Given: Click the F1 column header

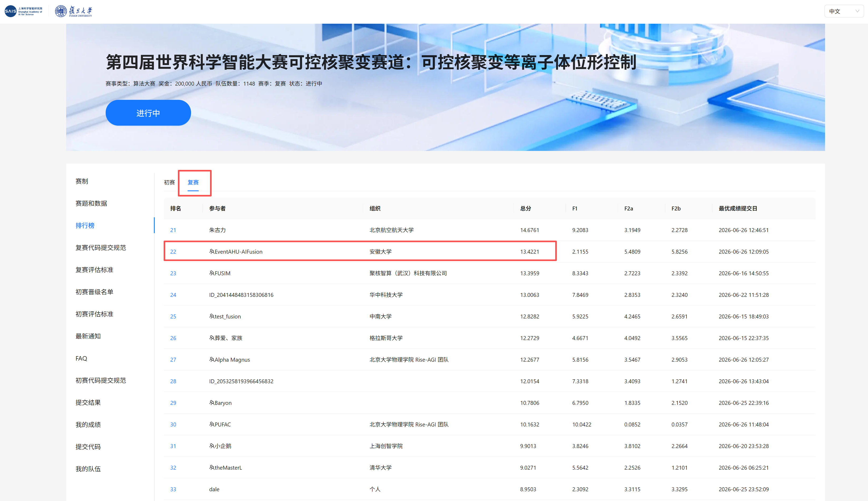Looking at the screenshot, I should pyautogui.click(x=575, y=209).
